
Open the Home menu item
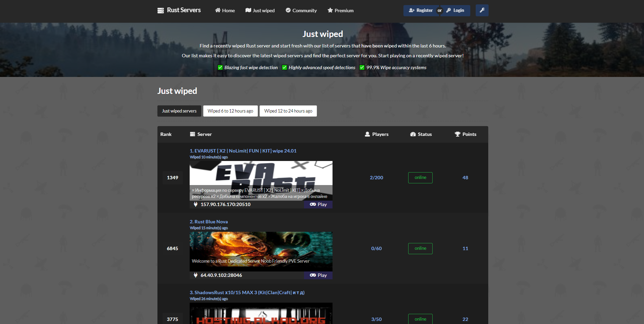point(225,11)
